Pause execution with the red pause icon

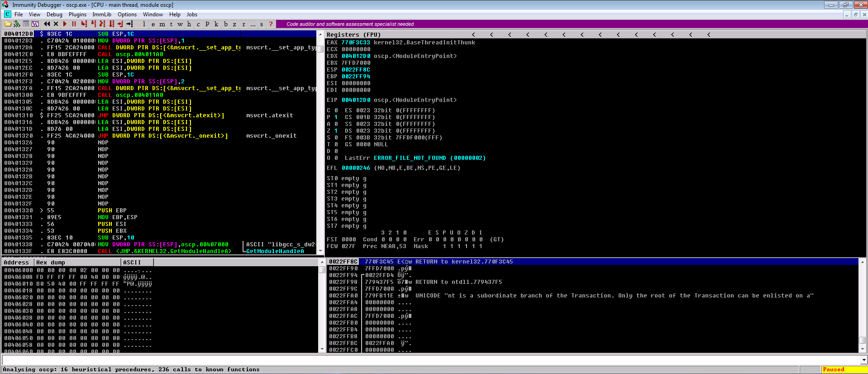coord(74,24)
